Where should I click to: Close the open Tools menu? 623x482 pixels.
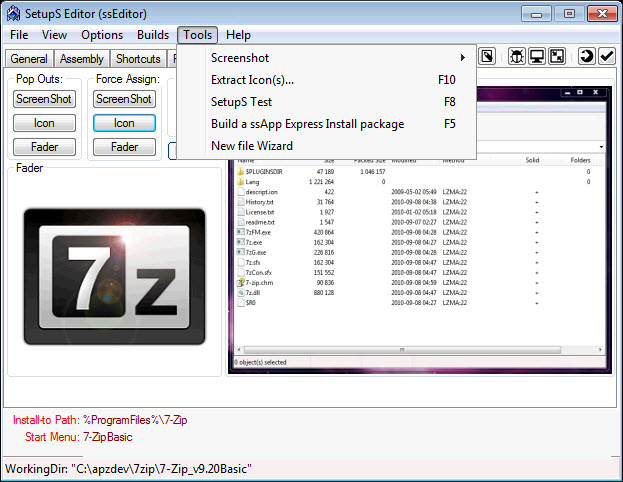pyautogui.click(x=197, y=35)
